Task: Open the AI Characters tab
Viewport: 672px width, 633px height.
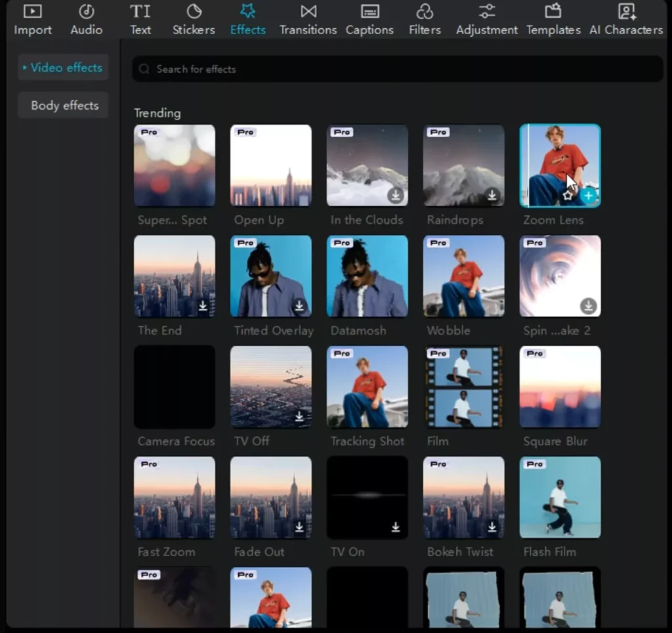Action: 626,20
